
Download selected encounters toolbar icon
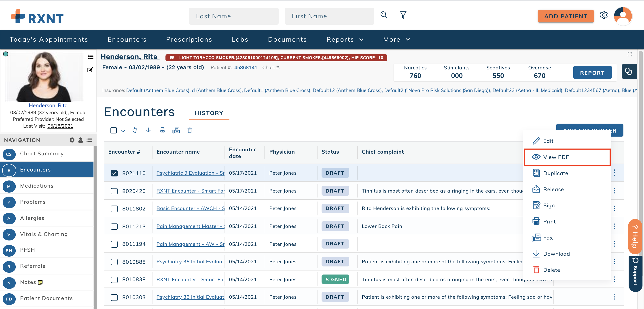coord(148,130)
